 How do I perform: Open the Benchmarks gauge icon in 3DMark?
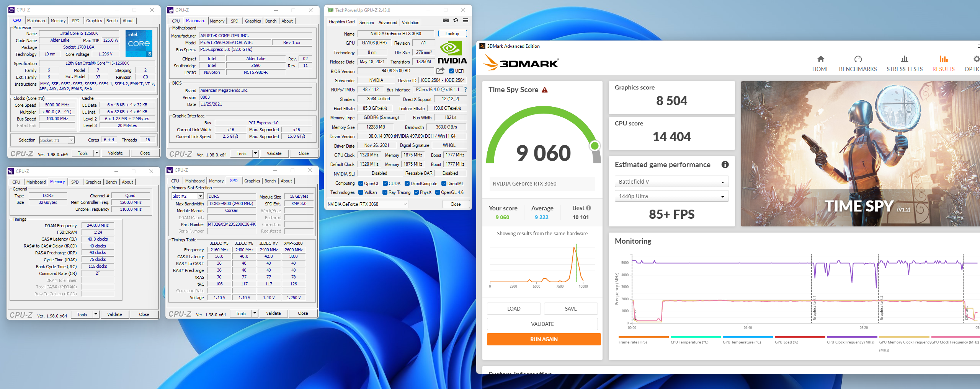857,59
